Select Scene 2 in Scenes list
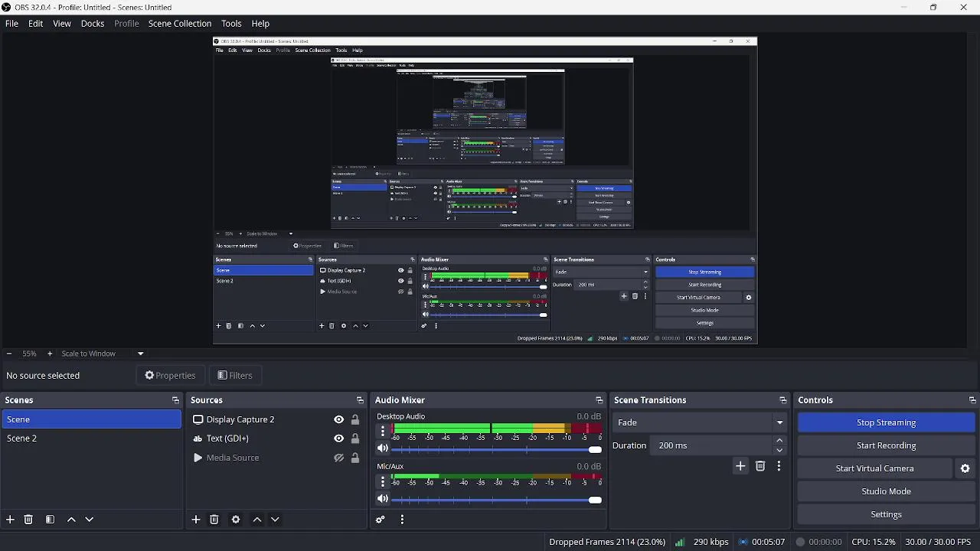 tap(91, 439)
